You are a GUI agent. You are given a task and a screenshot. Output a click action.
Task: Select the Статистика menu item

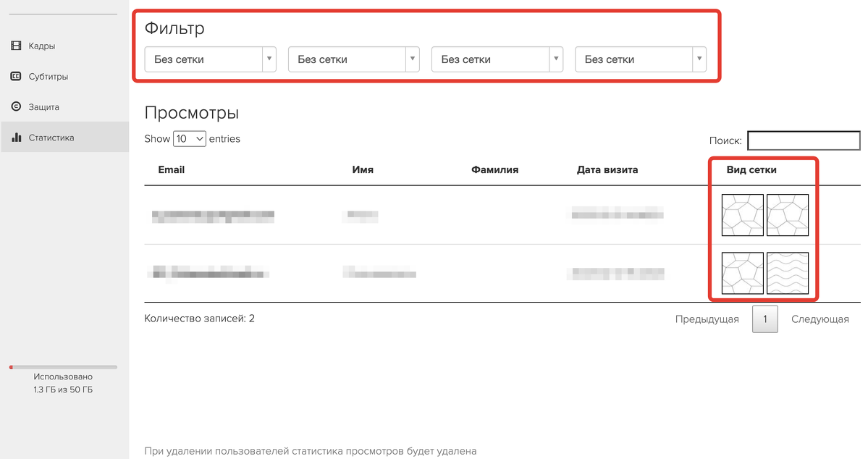click(x=64, y=138)
